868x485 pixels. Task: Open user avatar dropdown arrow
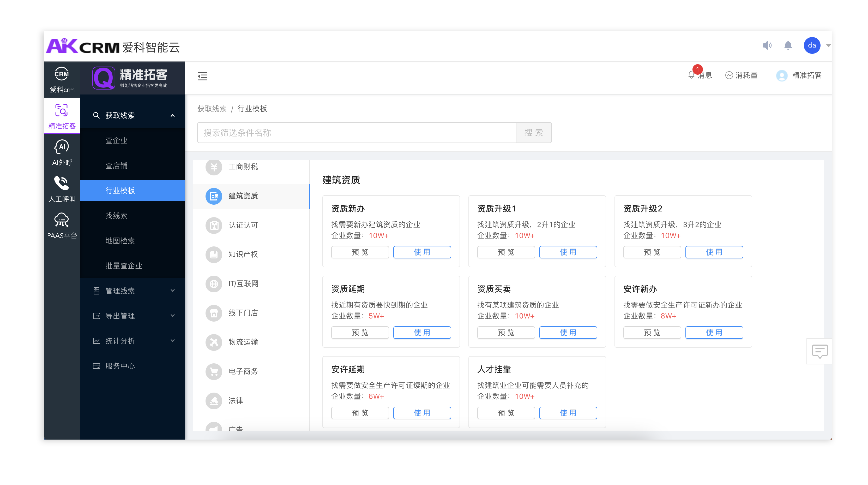tap(828, 45)
